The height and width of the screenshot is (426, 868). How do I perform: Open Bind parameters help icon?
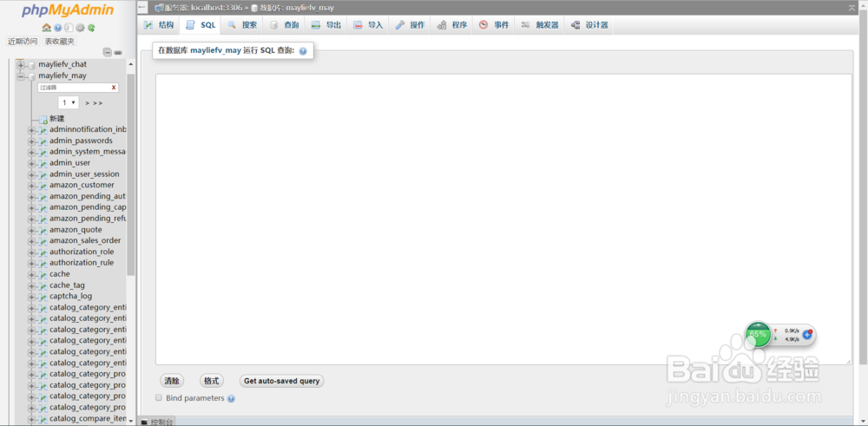pos(232,398)
